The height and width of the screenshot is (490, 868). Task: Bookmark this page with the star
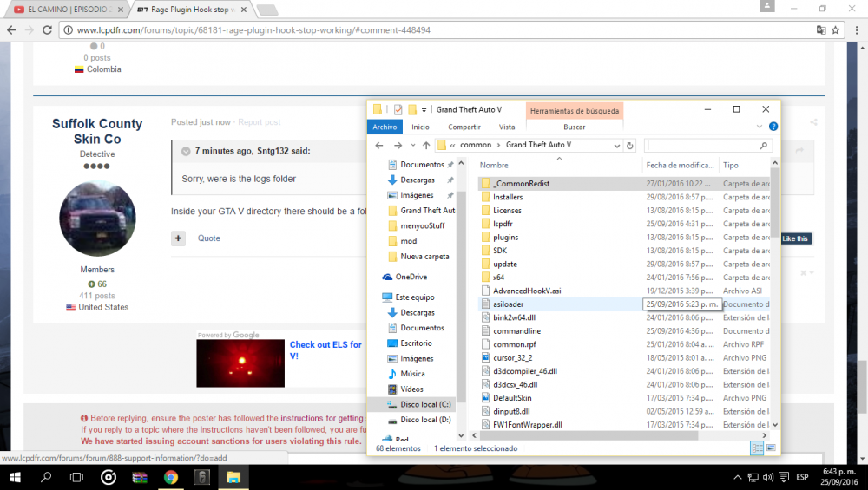(835, 29)
